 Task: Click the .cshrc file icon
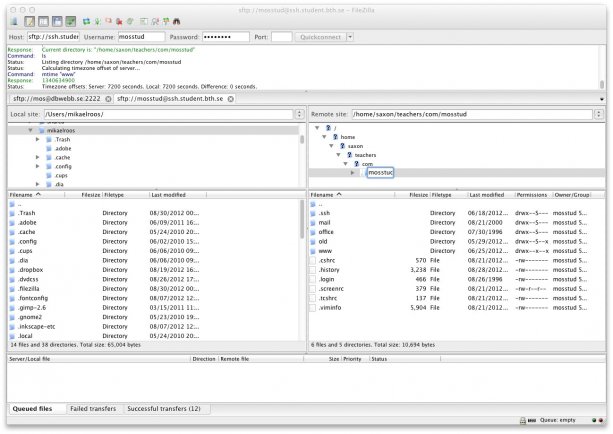[x=313, y=260]
